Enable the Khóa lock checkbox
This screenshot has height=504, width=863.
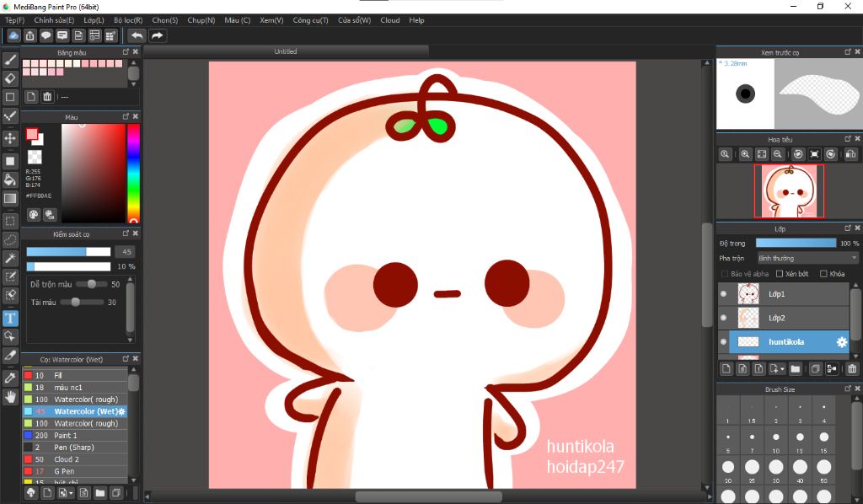tap(823, 274)
